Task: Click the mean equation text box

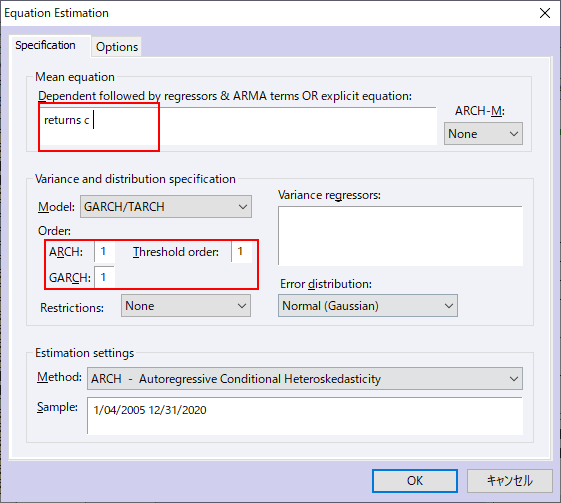Action: tap(238, 126)
